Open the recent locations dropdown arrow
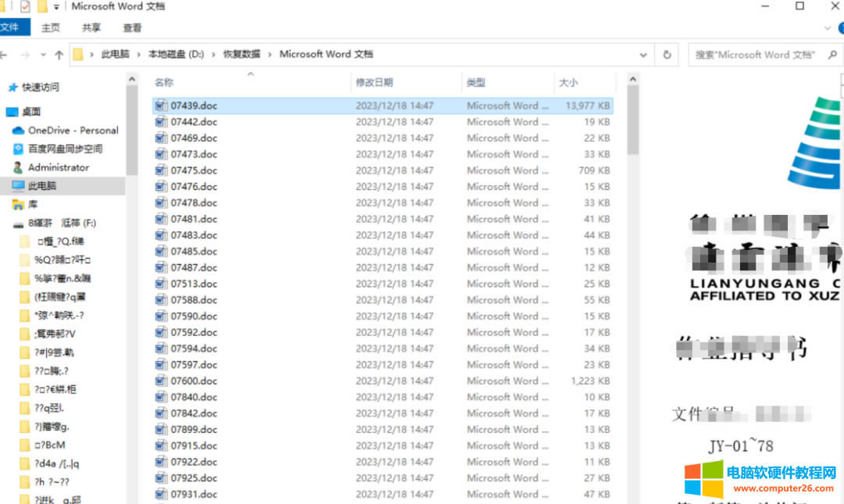The image size is (844, 504). point(43,55)
